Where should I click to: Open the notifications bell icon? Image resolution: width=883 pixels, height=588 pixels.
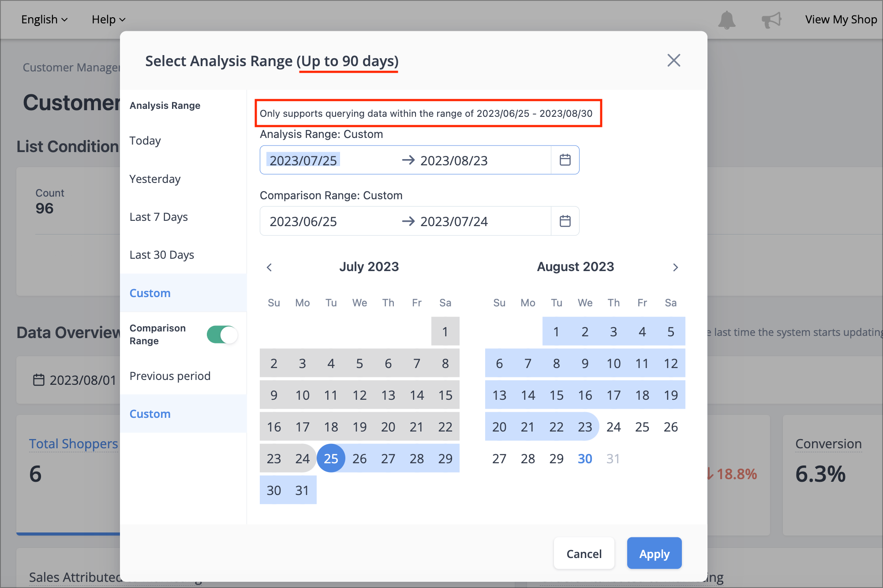(x=726, y=20)
